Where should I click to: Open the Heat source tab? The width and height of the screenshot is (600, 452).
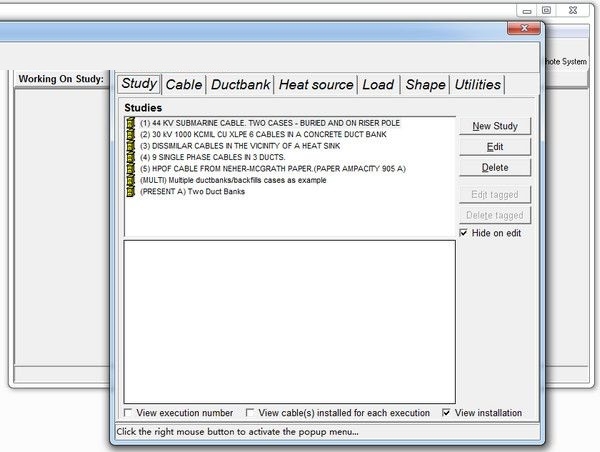tap(316, 85)
